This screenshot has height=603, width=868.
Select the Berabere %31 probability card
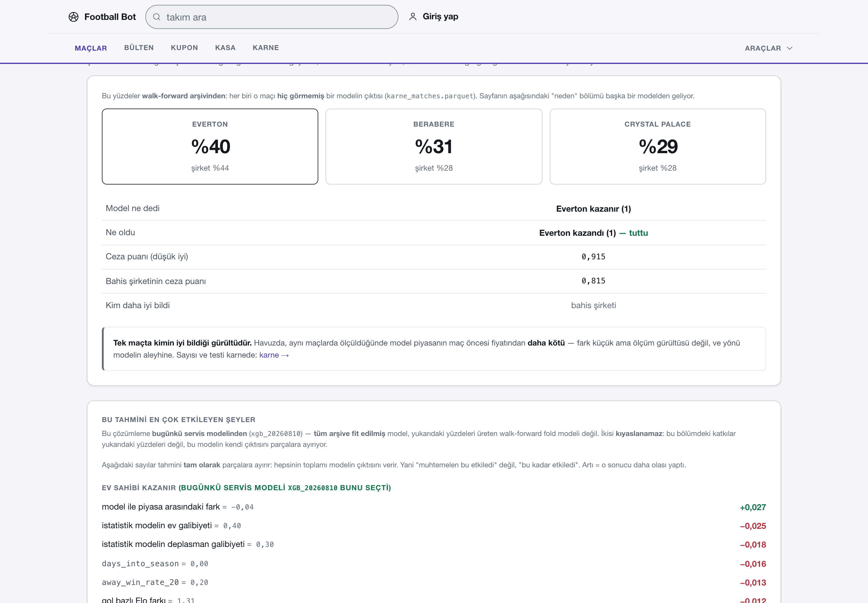[x=434, y=147]
